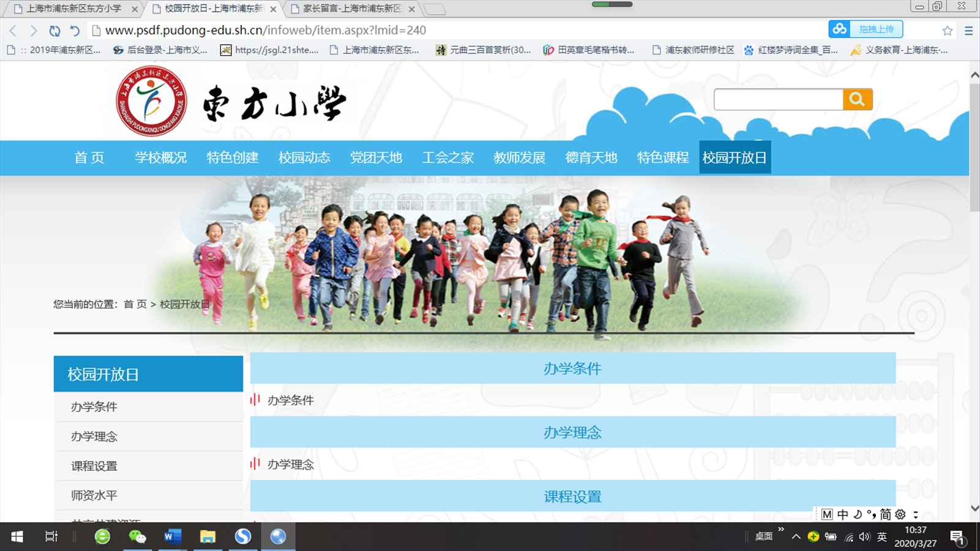Image resolution: width=980 pixels, height=551 pixels.
Task: Switch to the 家长留言 browser tab
Action: point(351,9)
